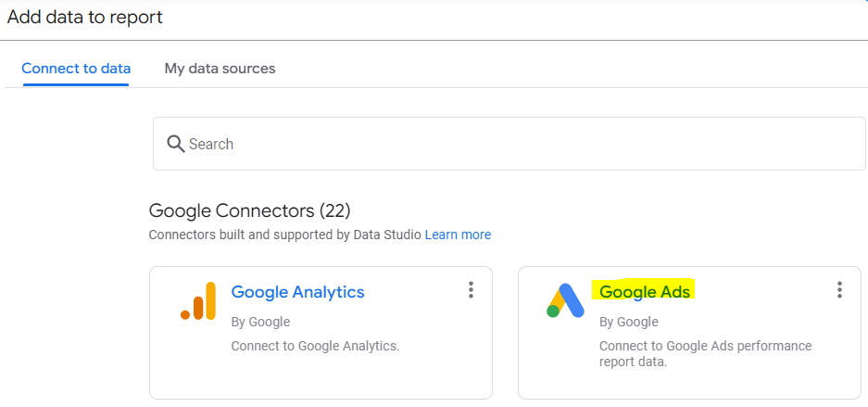This screenshot has width=868, height=407.
Task: Open the Google Analytics three-dot menu
Action: (471, 290)
